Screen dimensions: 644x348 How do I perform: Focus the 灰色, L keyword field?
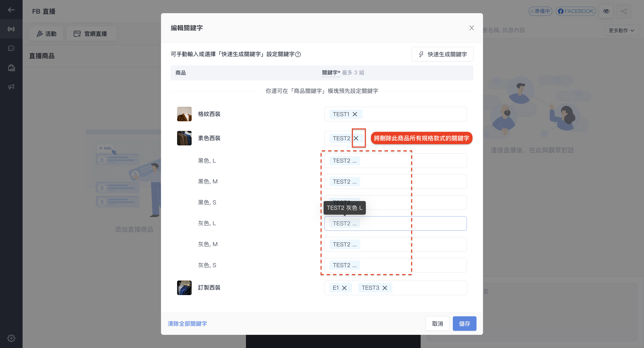coord(396,223)
